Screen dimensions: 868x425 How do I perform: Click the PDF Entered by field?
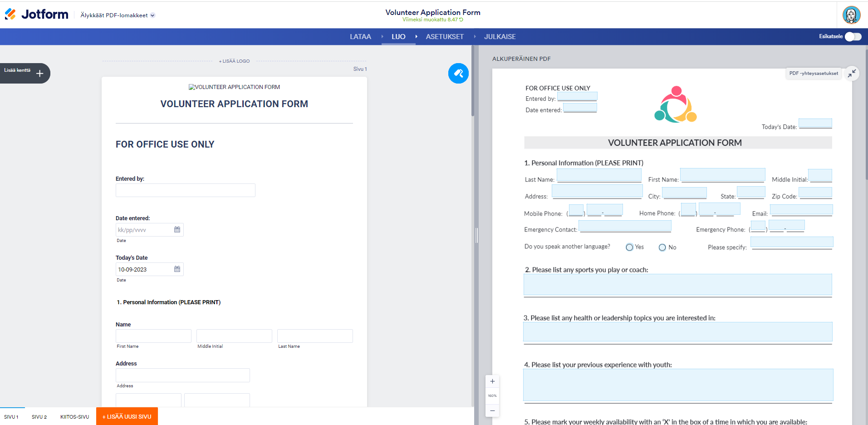[577, 96]
